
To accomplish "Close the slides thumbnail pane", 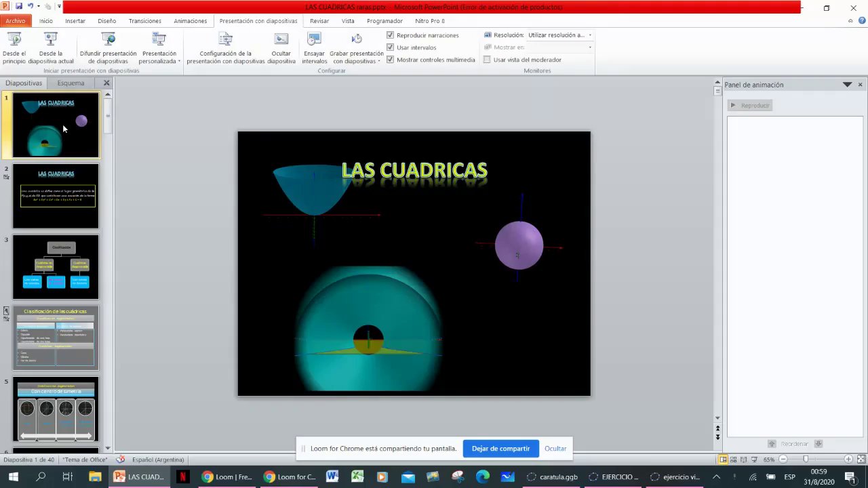I will [106, 83].
